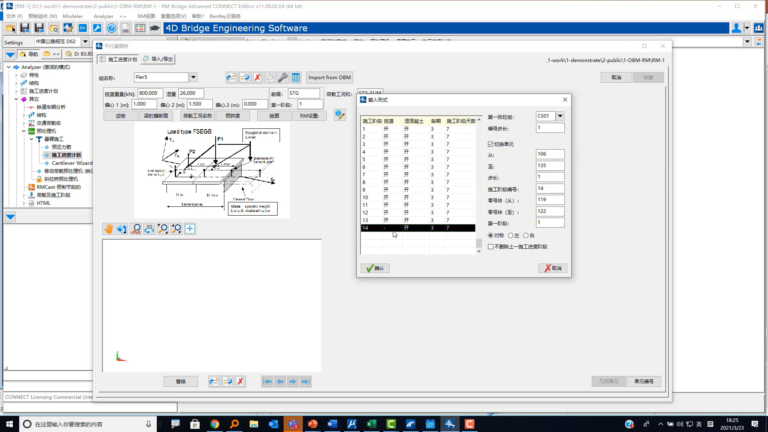Image resolution: width=768 pixels, height=432 pixels.
Task: Select row 14 in the stage table
Action: [x=418, y=228]
